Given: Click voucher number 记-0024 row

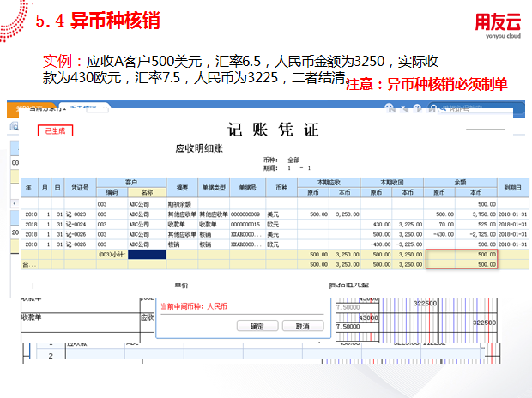Looking at the screenshot, I should coord(80,224).
